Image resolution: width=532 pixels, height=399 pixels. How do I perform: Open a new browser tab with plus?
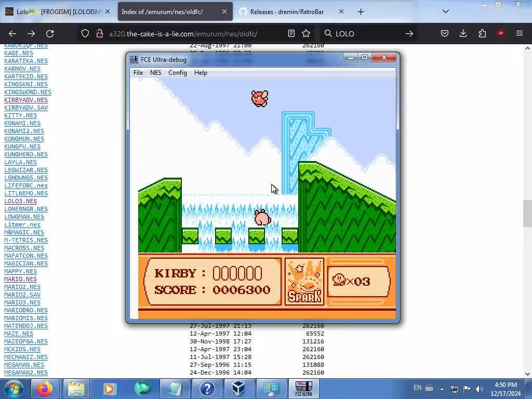click(x=361, y=12)
